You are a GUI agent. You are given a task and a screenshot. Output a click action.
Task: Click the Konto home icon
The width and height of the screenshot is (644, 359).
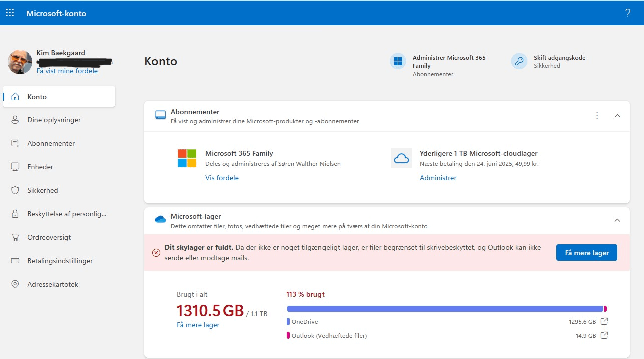pyautogui.click(x=15, y=97)
